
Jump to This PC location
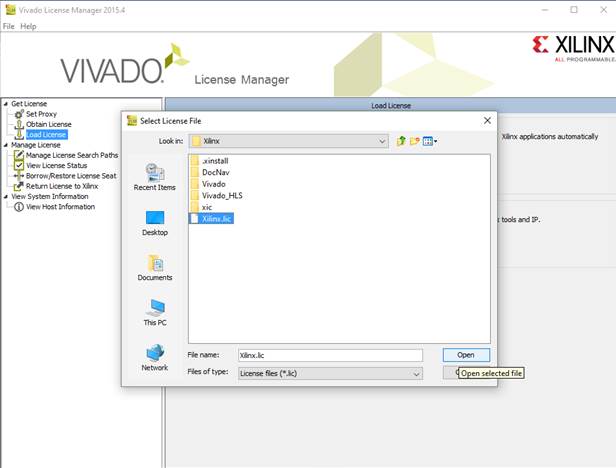155,313
